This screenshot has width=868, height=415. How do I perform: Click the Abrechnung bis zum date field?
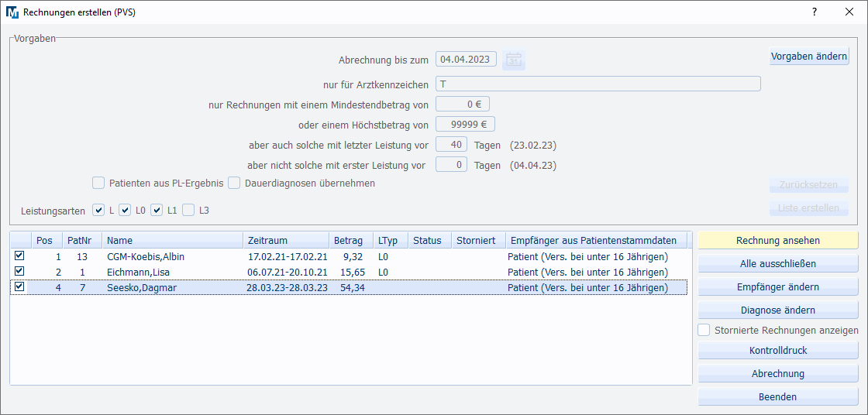(x=466, y=59)
